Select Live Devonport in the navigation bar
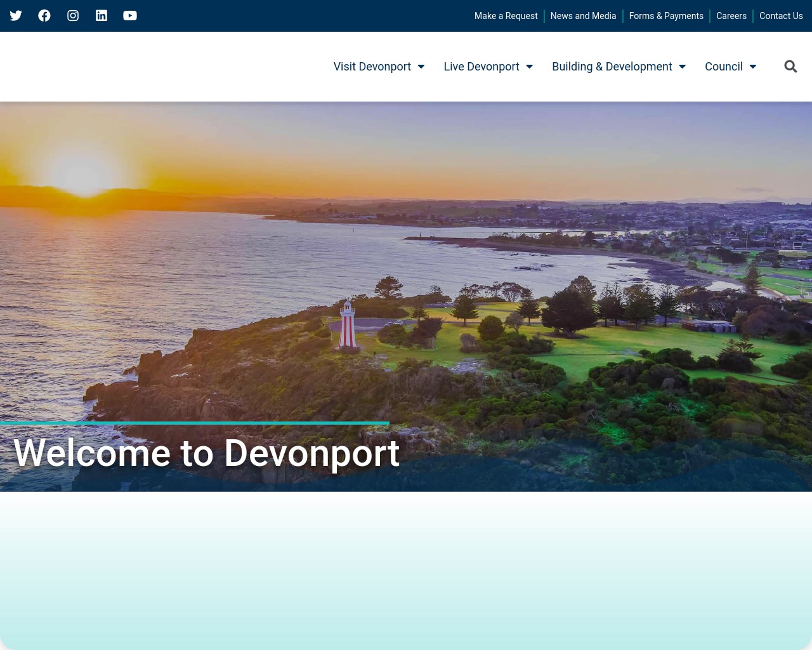 (481, 66)
